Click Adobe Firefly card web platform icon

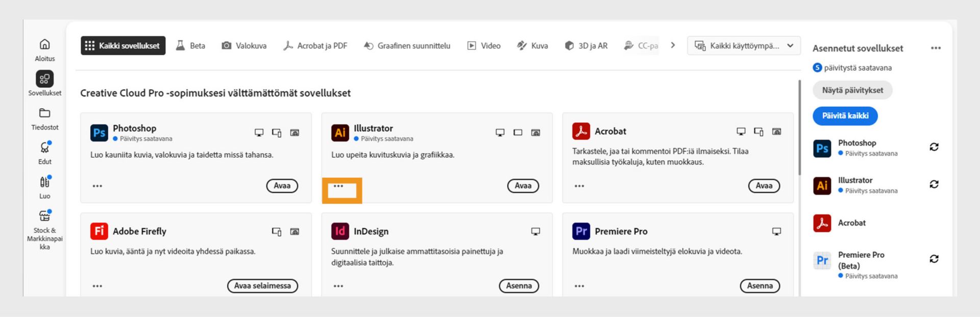(x=295, y=232)
